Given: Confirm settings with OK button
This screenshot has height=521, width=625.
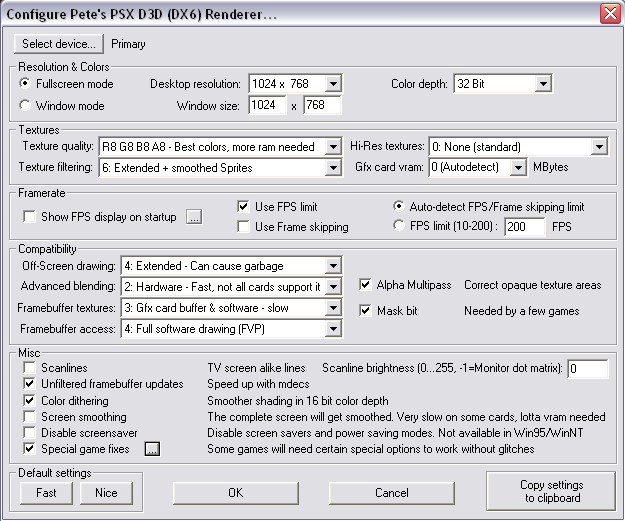Looking at the screenshot, I should coord(236,493).
